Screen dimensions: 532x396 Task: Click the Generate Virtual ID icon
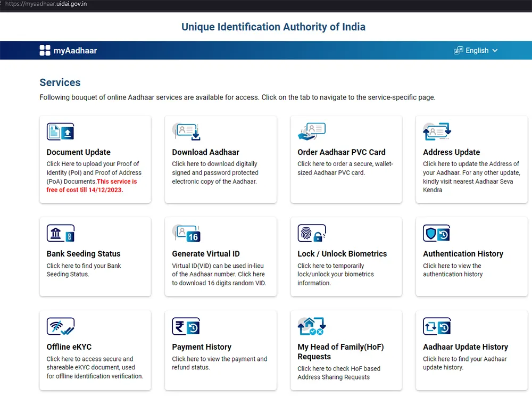(x=186, y=233)
